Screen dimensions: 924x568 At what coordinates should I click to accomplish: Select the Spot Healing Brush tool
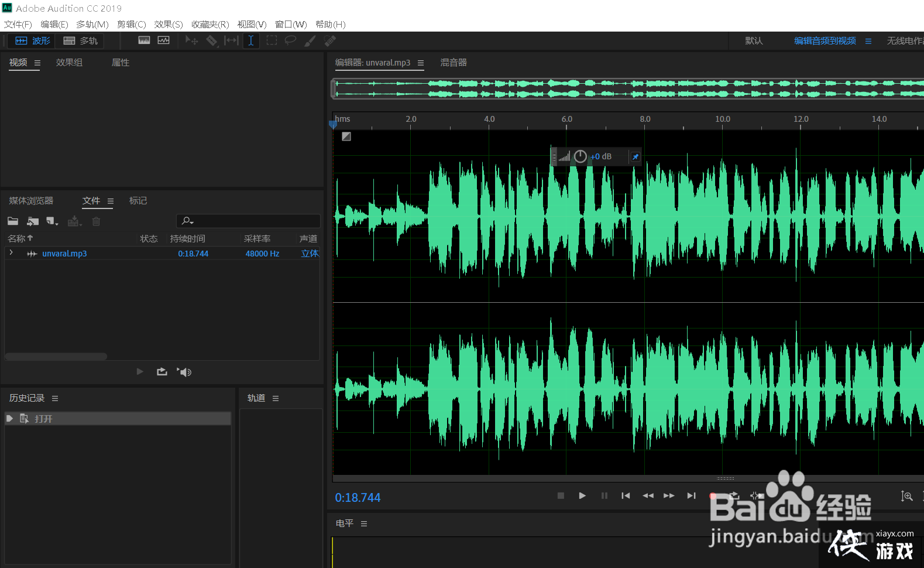(x=330, y=40)
